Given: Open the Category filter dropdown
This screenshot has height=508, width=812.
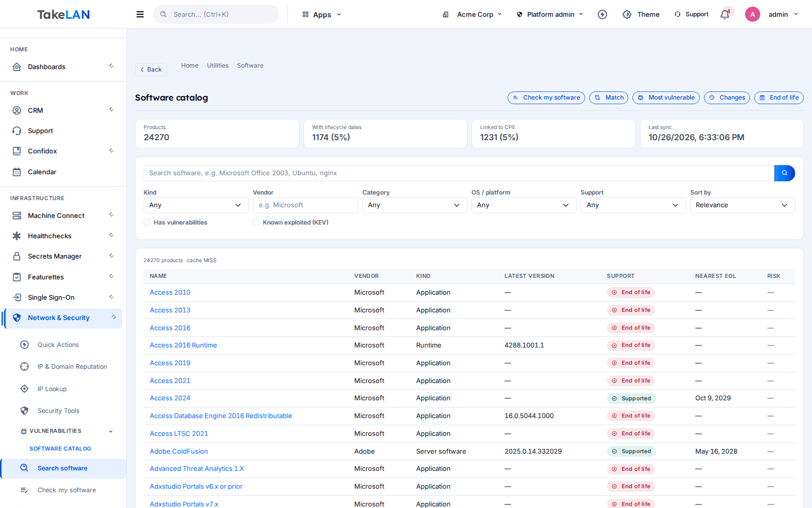Looking at the screenshot, I should (415, 205).
